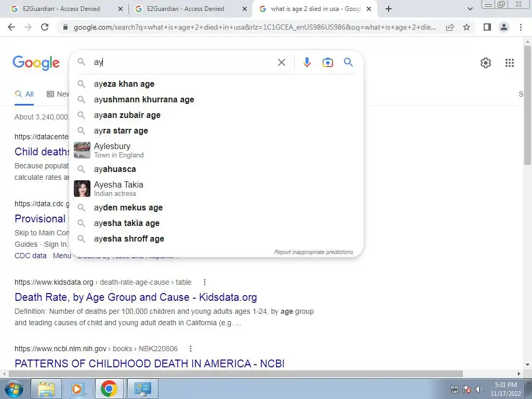The width and height of the screenshot is (532, 399).
Task: Launch Windows Media Player from taskbar
Action: (77, 389)
